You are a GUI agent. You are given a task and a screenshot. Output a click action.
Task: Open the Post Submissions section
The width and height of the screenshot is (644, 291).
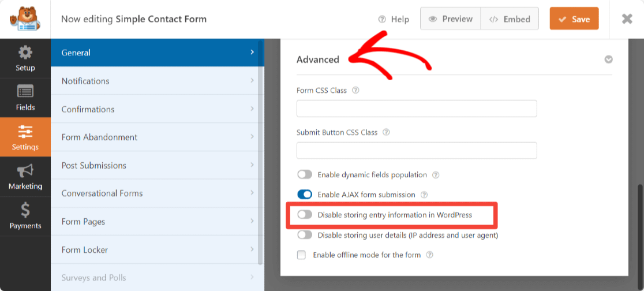156,165
